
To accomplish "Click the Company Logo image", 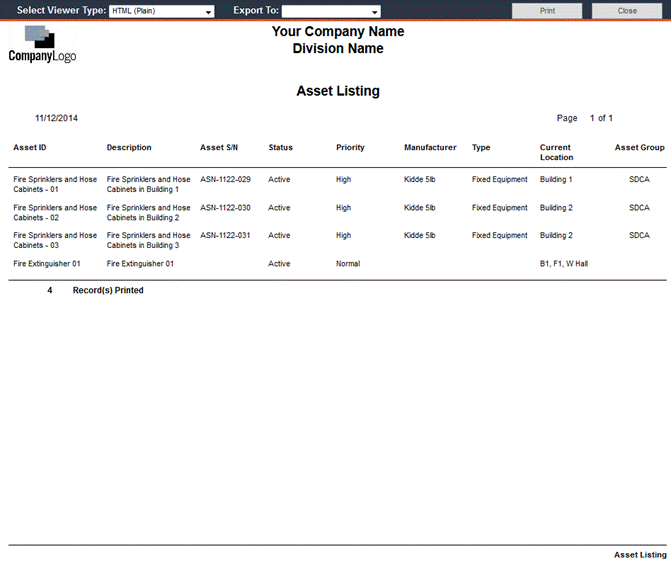I will pyautogui.click(x=42, y=45).
